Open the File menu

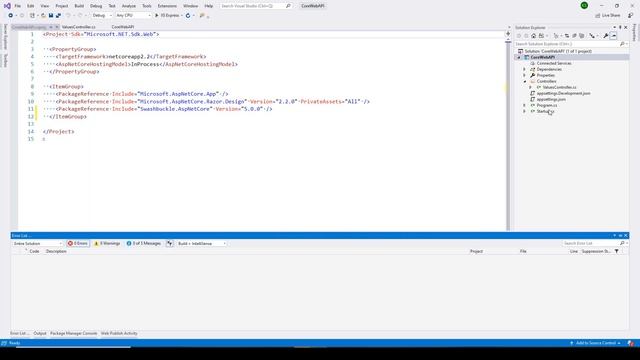click(18, 6)
